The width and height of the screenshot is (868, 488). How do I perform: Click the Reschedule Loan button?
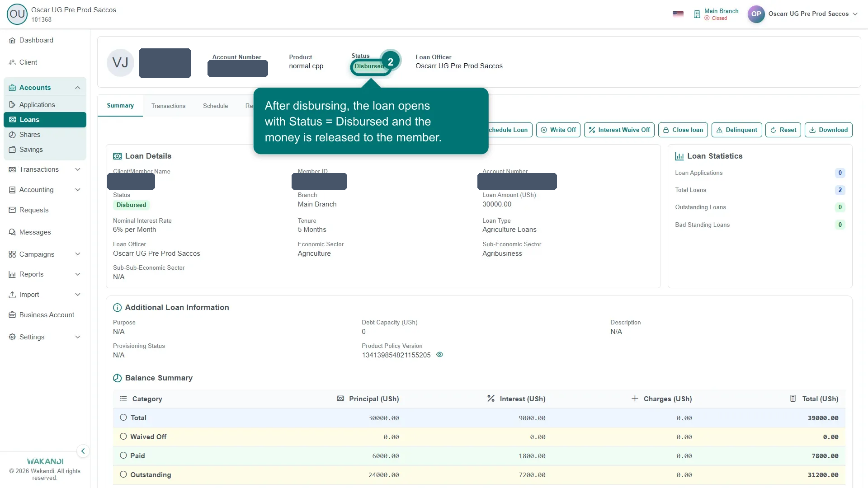[510, 130]
